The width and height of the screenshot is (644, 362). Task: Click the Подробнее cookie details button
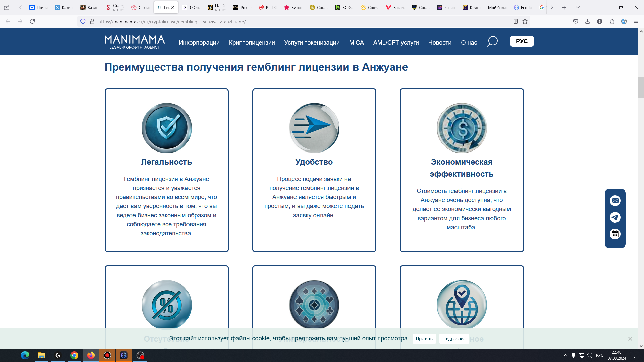pyautogui.click(x=454, y=339)
